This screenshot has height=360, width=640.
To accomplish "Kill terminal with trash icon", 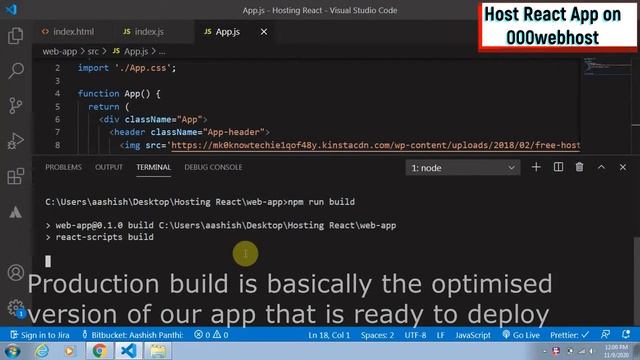I will (579, 167).
